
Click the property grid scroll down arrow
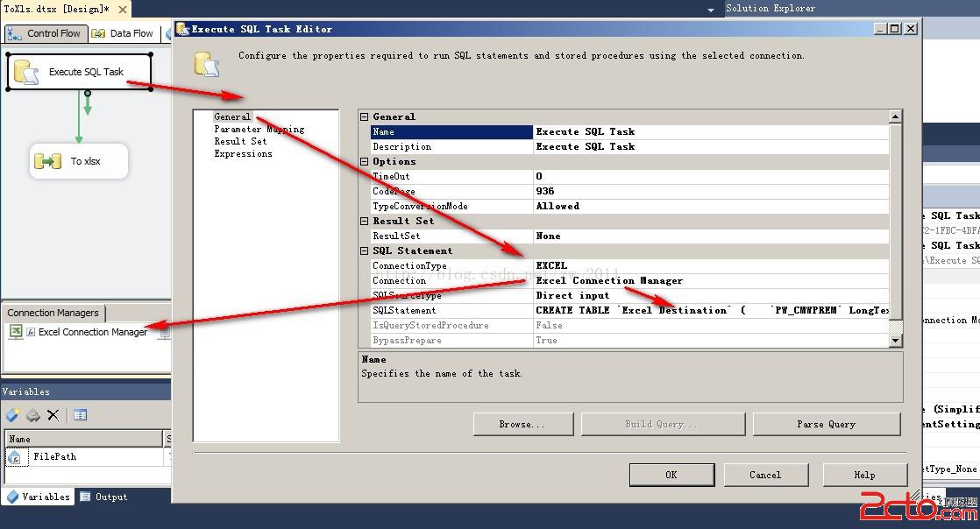point(896,341)
